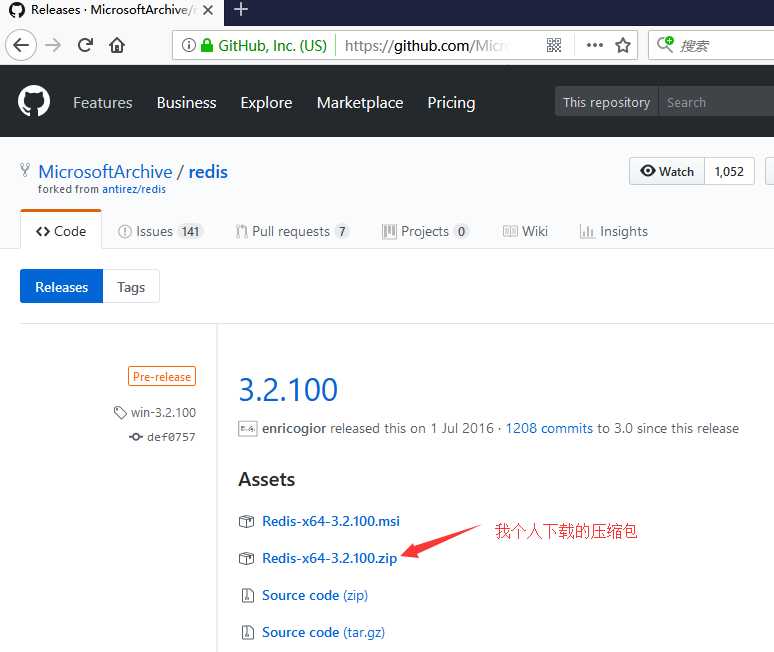Open the page actions three-dots menu
The image size is (774, 652).
594,45
